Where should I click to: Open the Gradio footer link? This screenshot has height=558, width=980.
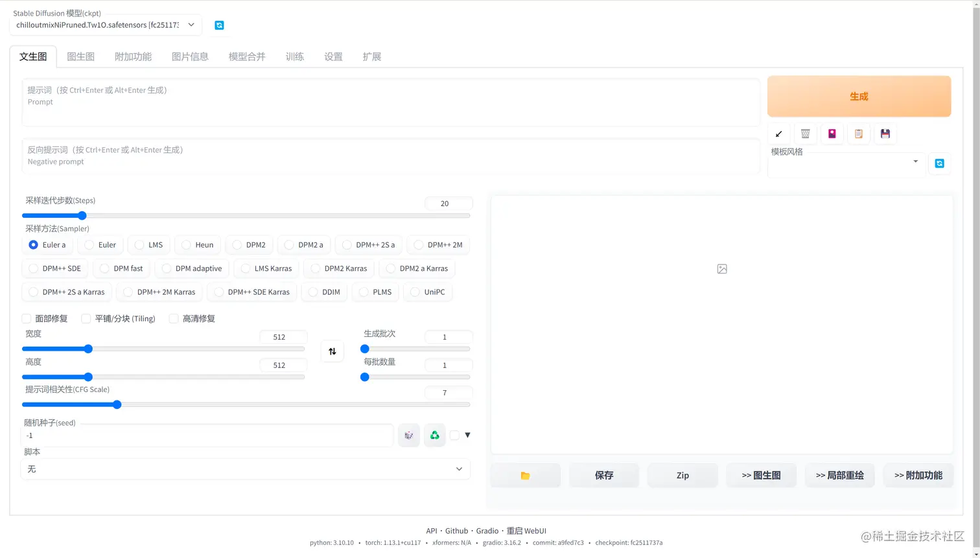487,531
